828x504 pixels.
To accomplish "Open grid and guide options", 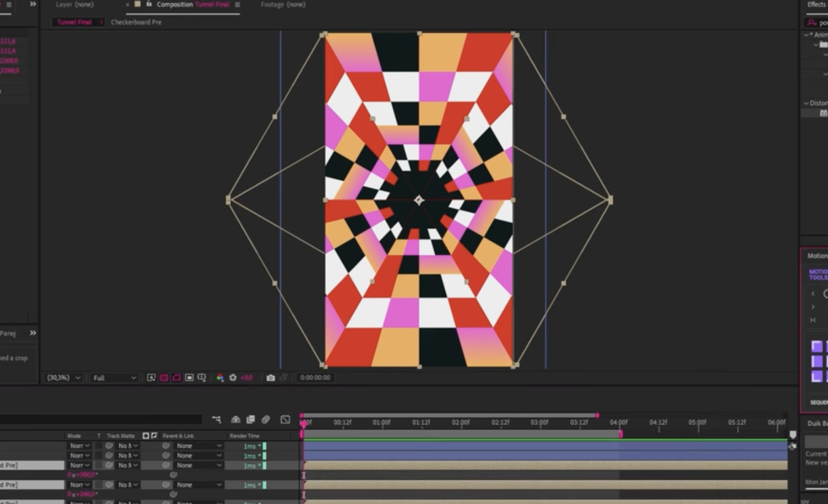I will click(x=202, y=378).
